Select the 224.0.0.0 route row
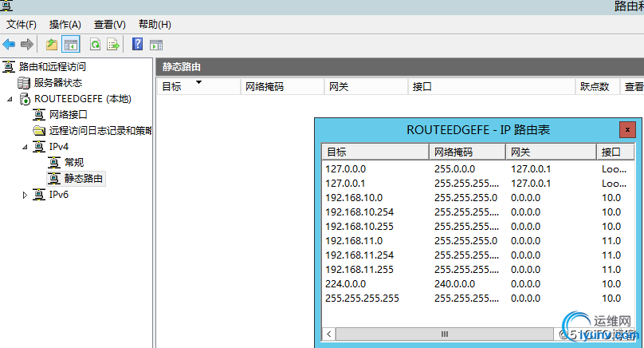The width and height of the screenshot is (644, 348). click(478, 284)
